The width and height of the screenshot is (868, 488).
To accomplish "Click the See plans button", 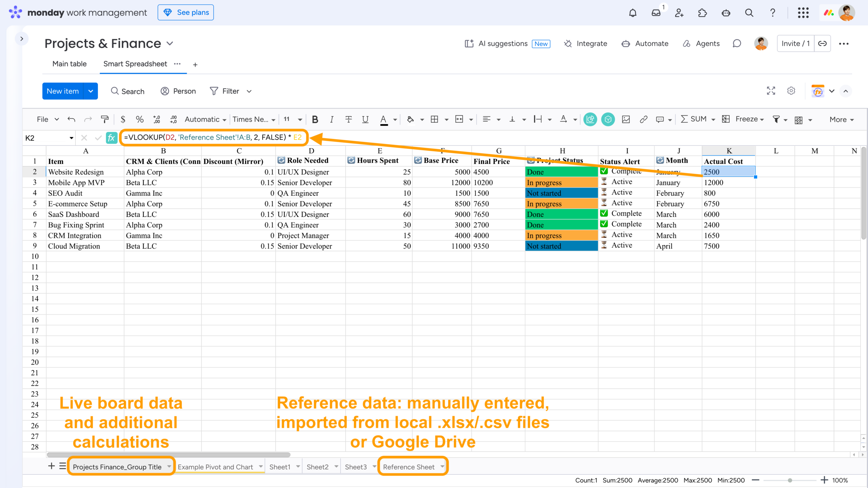I will [x=186, y=13].
